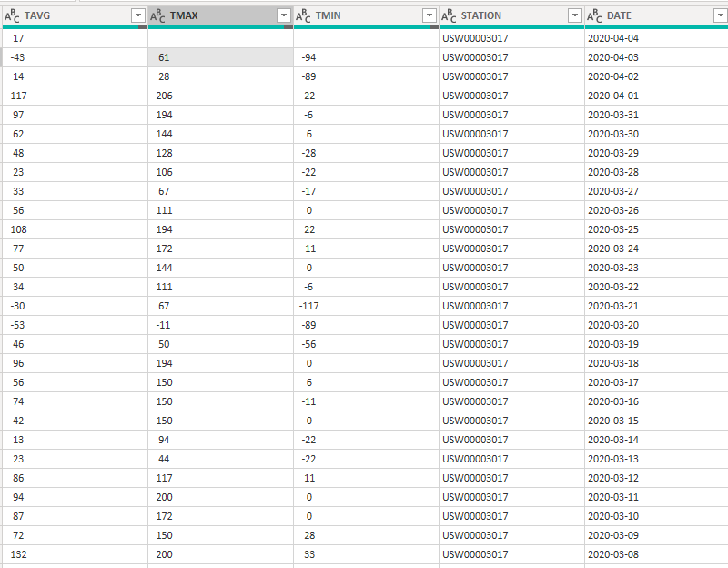Screen dimensions: 728x568
Task: Click the DATE column data type icon
Action: [x=594, y=15]
